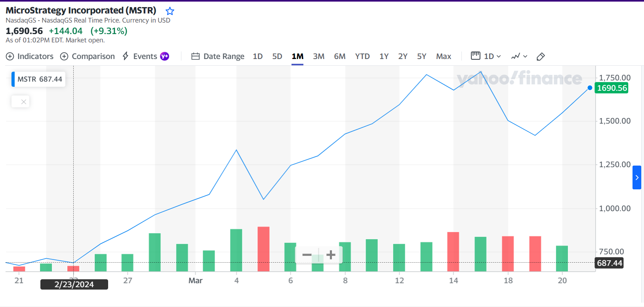This screenshot has width=644, height=307.
Task: Open the line chart type dropdown
Action: [519, 56]
